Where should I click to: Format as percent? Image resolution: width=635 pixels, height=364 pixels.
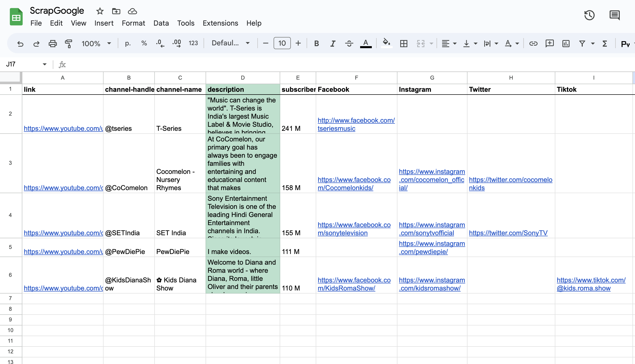[x=144, y=44]
